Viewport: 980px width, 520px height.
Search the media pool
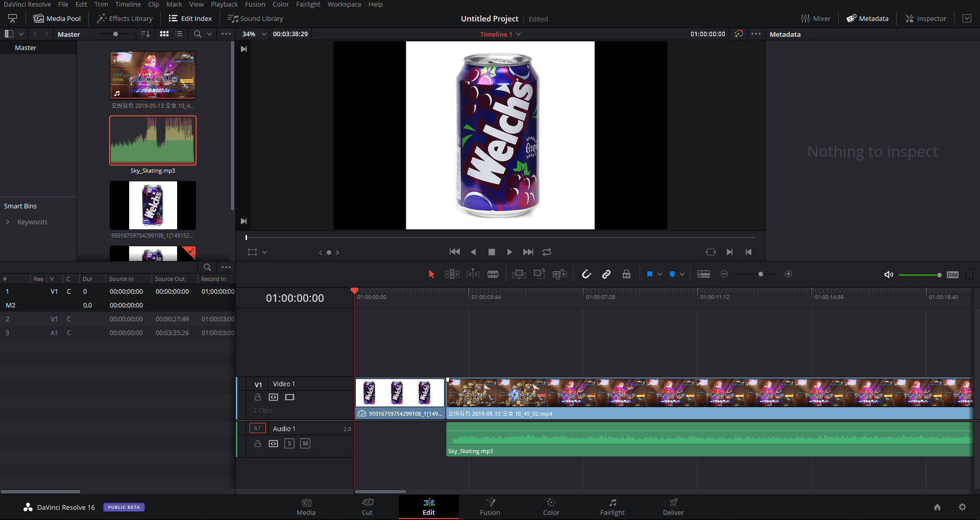(198, 34)
